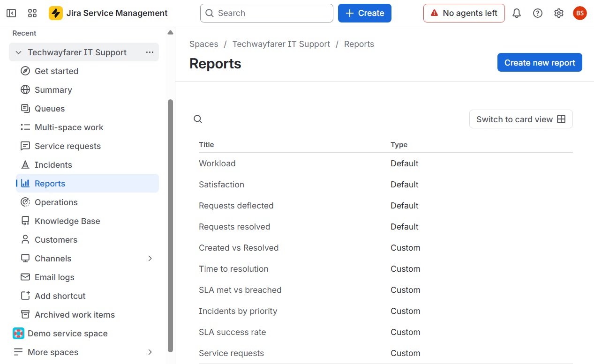Click the Title column header
The image size is (594, 364).
coord(206,145)
